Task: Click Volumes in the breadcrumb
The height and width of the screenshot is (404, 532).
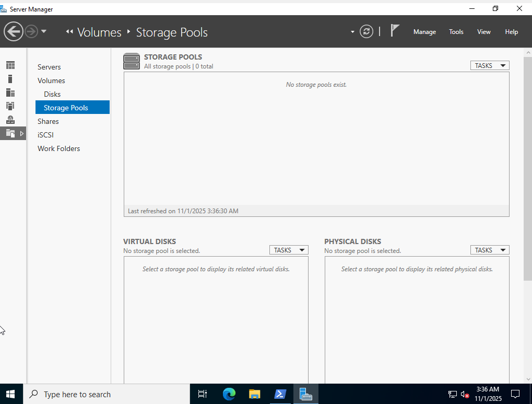Action: coord(99,32)
